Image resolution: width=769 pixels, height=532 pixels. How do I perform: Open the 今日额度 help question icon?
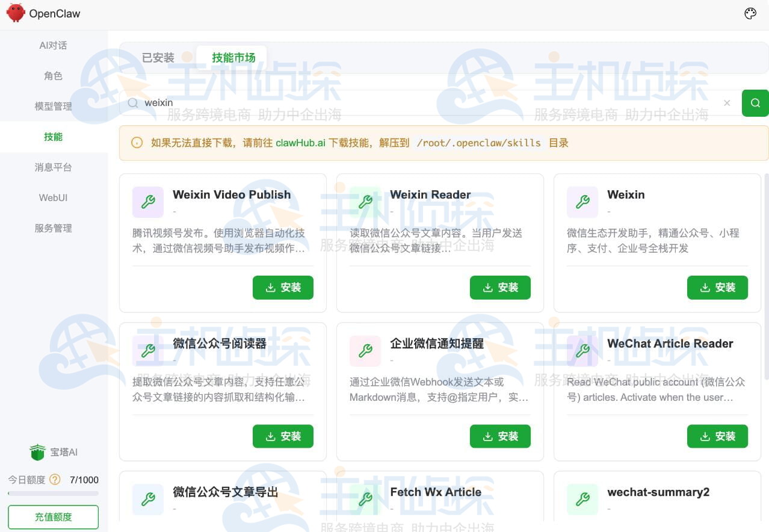coord(55,480)
